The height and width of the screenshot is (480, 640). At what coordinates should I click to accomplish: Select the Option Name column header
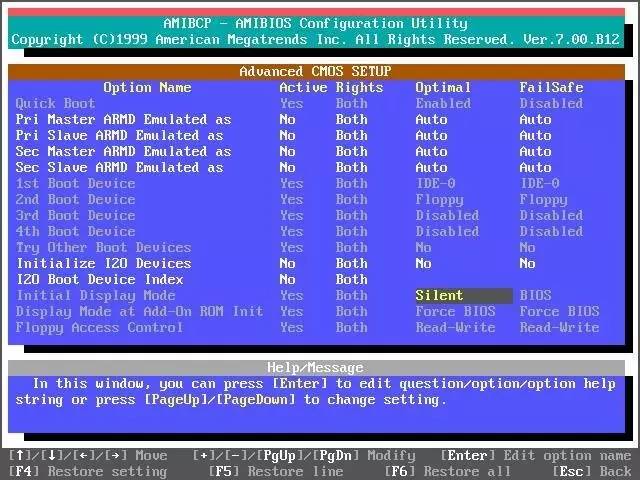pyautogui.click(x=147, y=87)
